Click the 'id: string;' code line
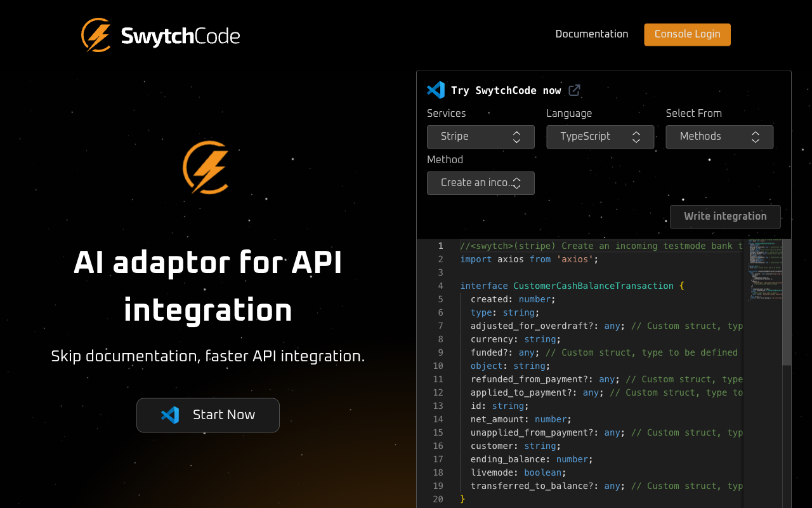Screen dimensions: 812x508 (500, 406)
